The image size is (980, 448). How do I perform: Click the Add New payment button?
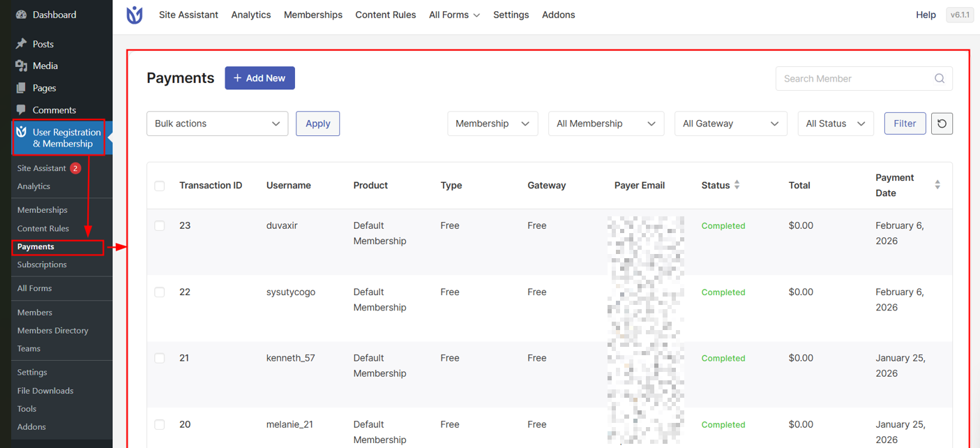pyautogui.click(x=259, y=77)
